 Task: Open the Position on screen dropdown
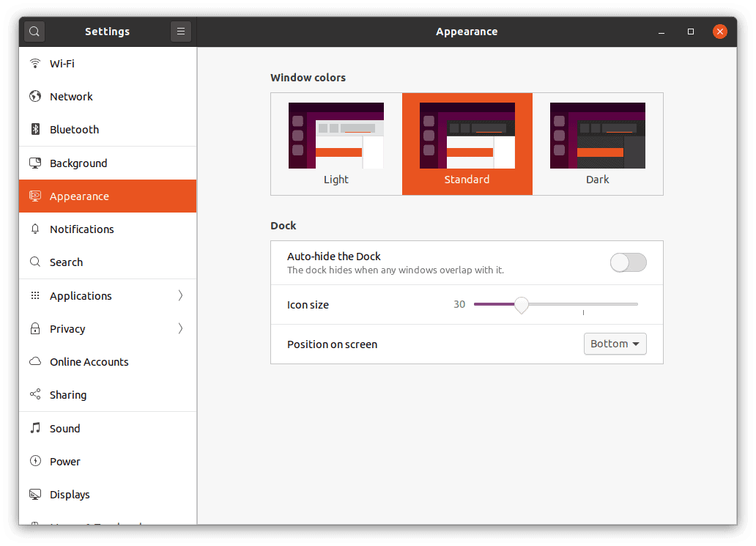pyautogui.click(x=615, y=344)
